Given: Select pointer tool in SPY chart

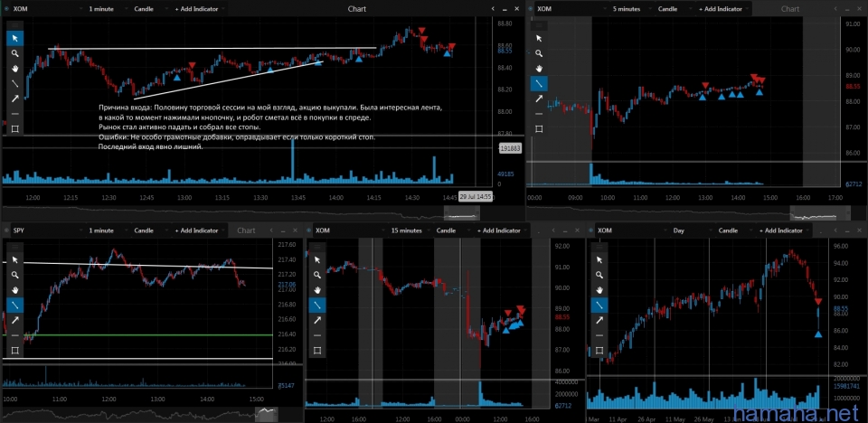Looking at the screenshot, I should pos(15,259).
